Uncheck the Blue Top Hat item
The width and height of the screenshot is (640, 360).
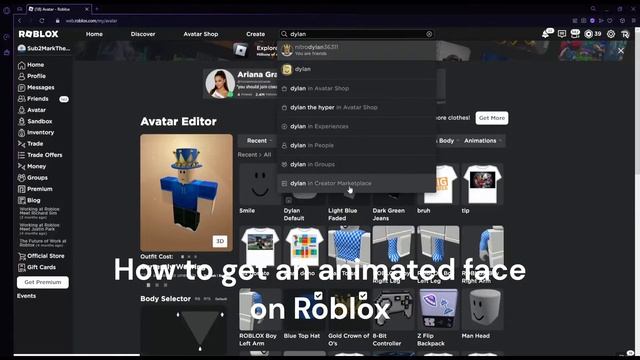(x=318, y=295)
